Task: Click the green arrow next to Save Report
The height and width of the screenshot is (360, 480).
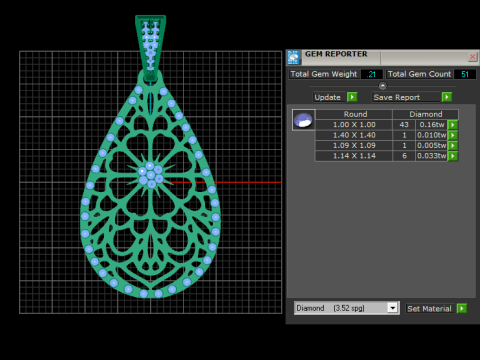Action: point(447,97)
